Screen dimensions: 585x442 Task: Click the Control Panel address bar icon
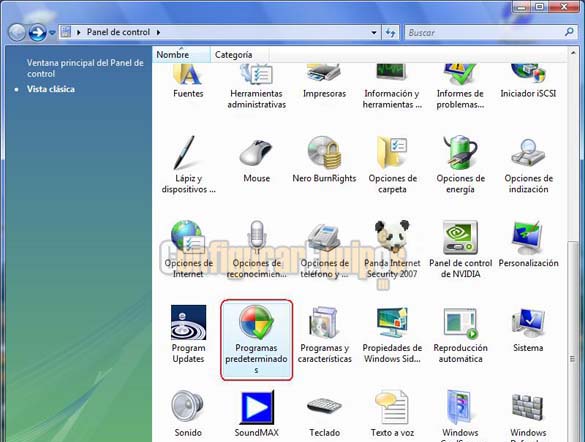point(66,32)
